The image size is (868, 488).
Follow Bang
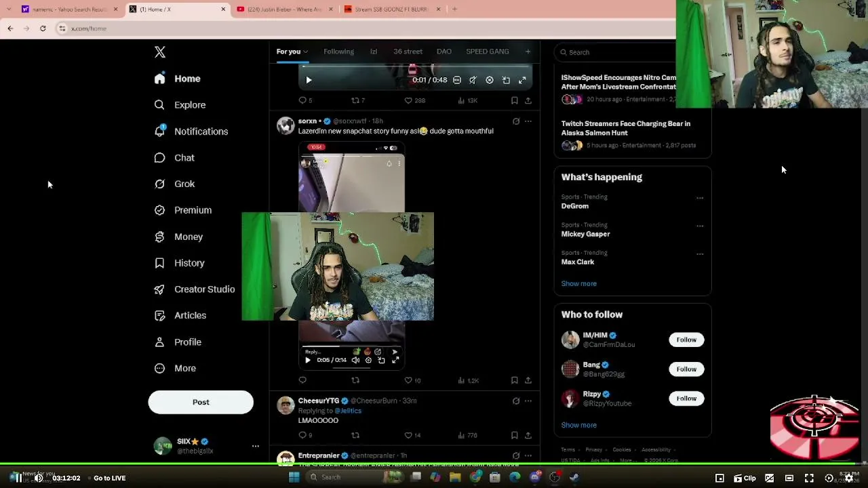(x=686, y=369)
